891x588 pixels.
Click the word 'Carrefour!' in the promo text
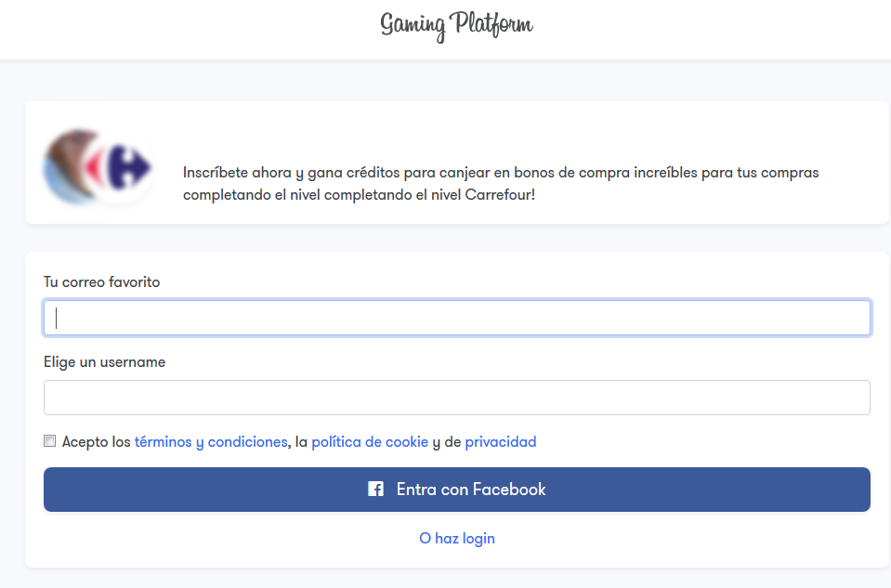(500, 196)
